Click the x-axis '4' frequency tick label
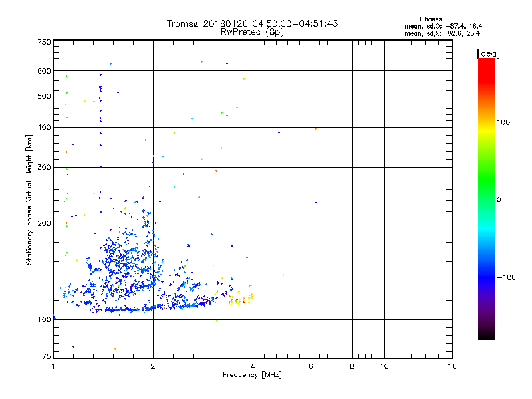The width and height of the screenshot is (532, 399). [253, 366]
